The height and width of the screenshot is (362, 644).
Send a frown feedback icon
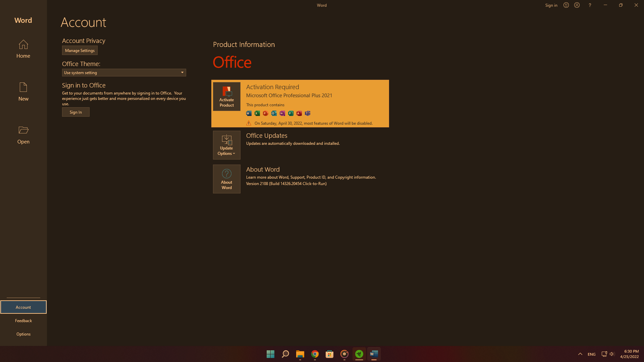click(x=577, y=5)
